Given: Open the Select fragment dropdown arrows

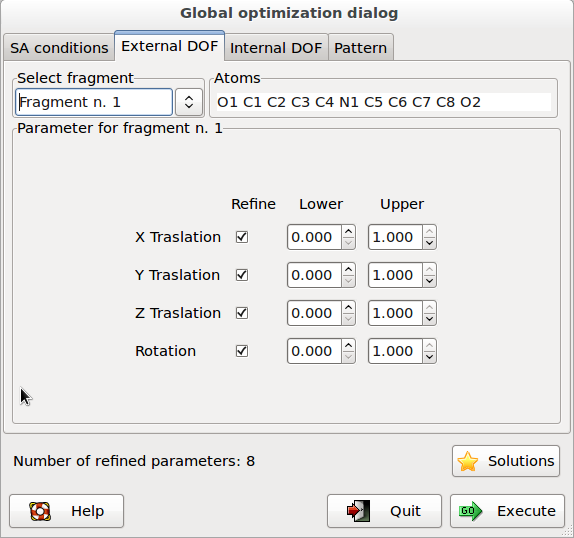Looking at the screenshot, I should (189, 102).
